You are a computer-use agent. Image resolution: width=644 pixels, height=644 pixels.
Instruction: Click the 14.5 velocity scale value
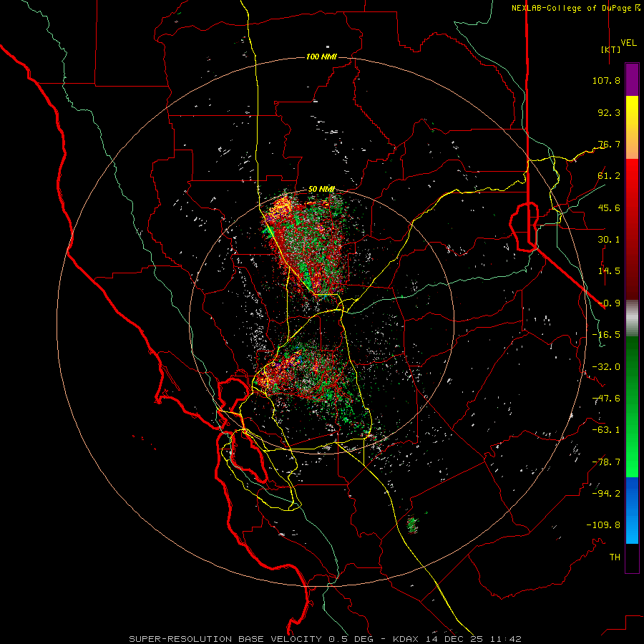[609, 271]
